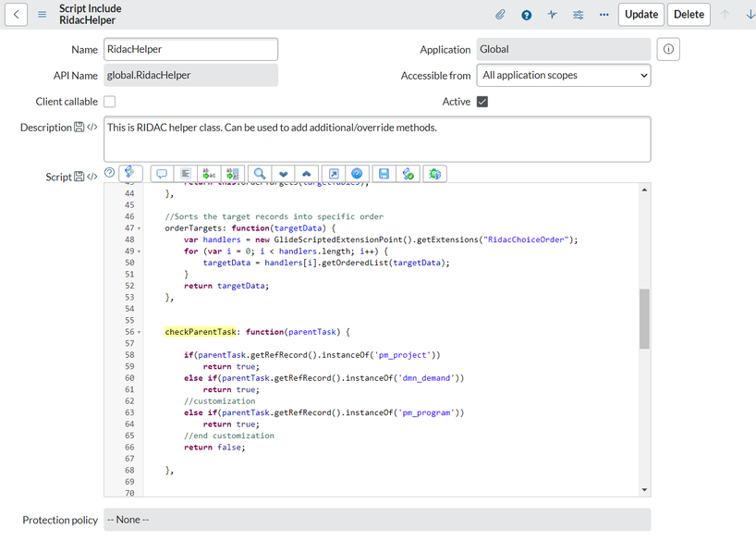Enable the Client callable checkbox

(110, 102)
